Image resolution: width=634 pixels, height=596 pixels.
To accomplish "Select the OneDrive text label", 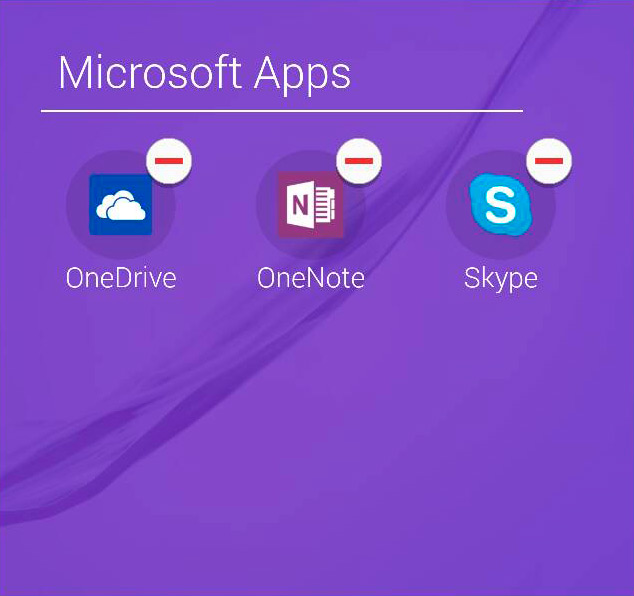I will (121, 278).
